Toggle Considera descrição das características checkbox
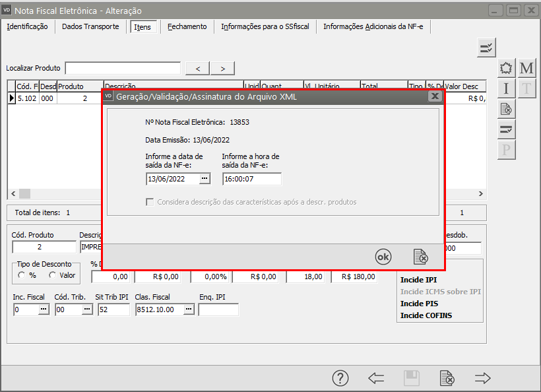 150,202
